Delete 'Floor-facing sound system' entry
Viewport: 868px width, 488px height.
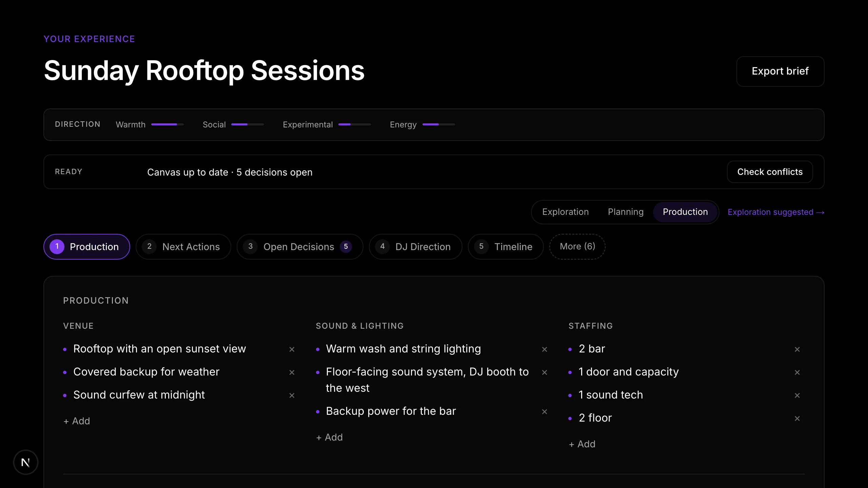point(545,372)
